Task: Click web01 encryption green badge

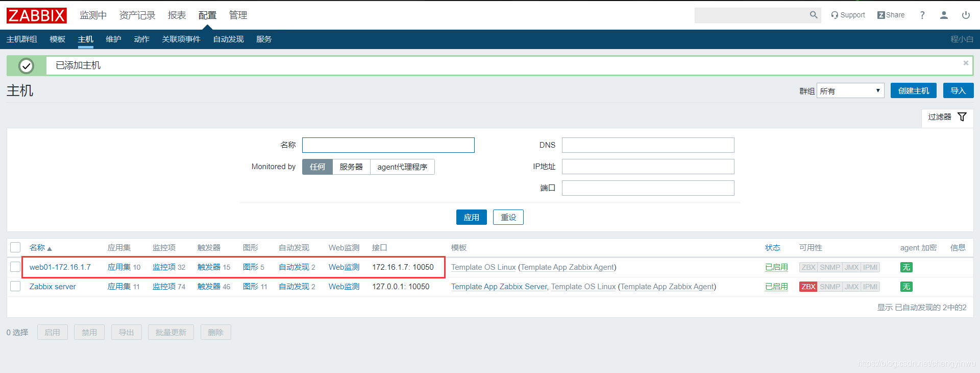Action: [x=906, y=267]
